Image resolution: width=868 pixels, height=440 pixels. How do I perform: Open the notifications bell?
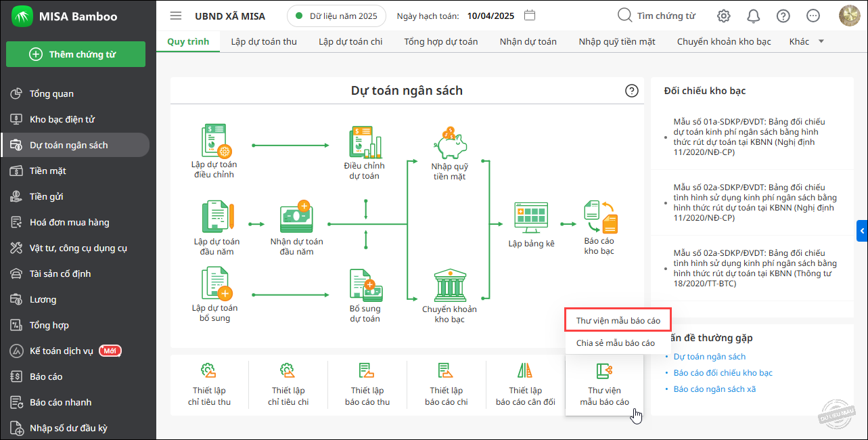tap(753, 16)
